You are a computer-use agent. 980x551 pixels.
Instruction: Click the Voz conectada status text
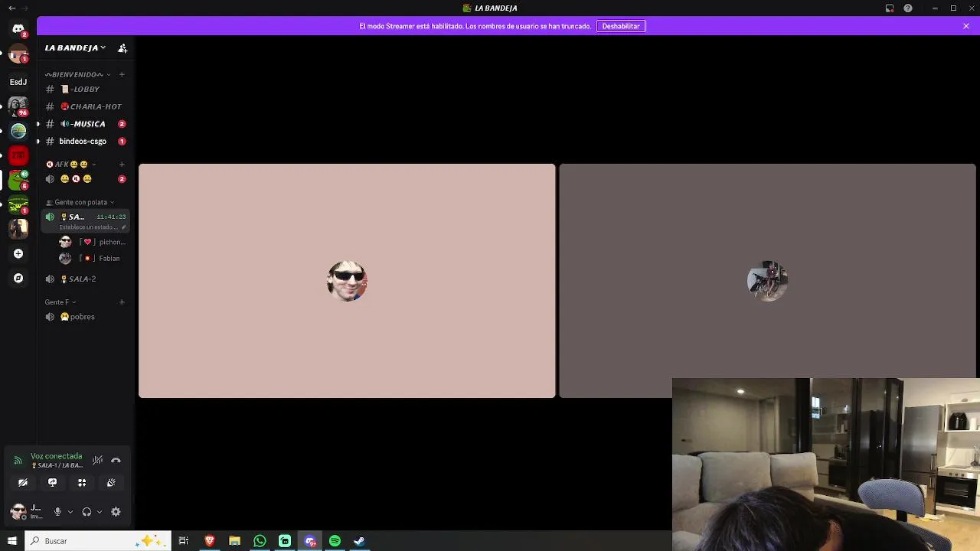click(57, 456)
